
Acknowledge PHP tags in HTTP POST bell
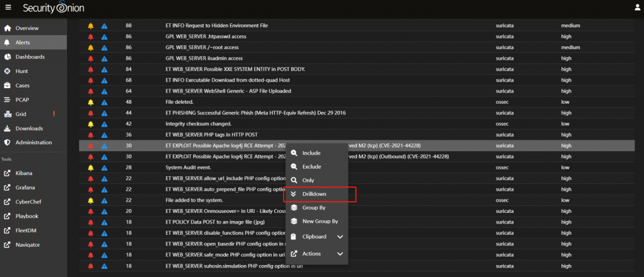coord(91,135)
